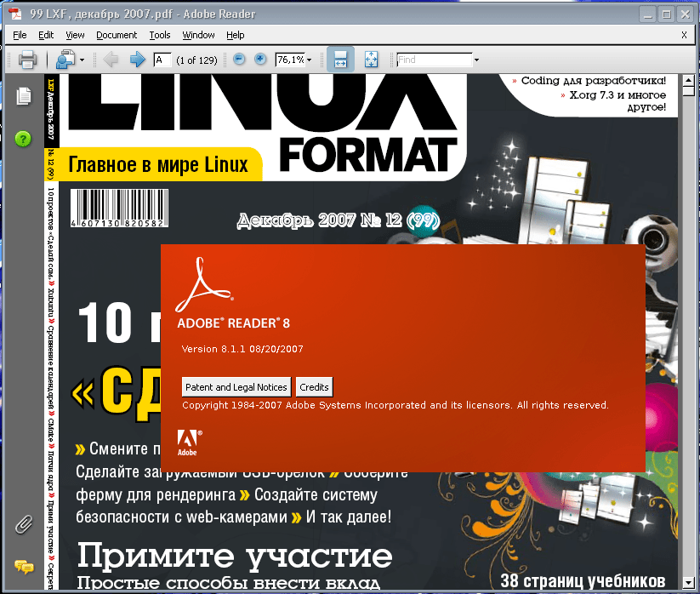Viewport: 700px width, 594px height.
Task: Zoom in using the plus magnifier icon
Action: click(x=261, y=60)
